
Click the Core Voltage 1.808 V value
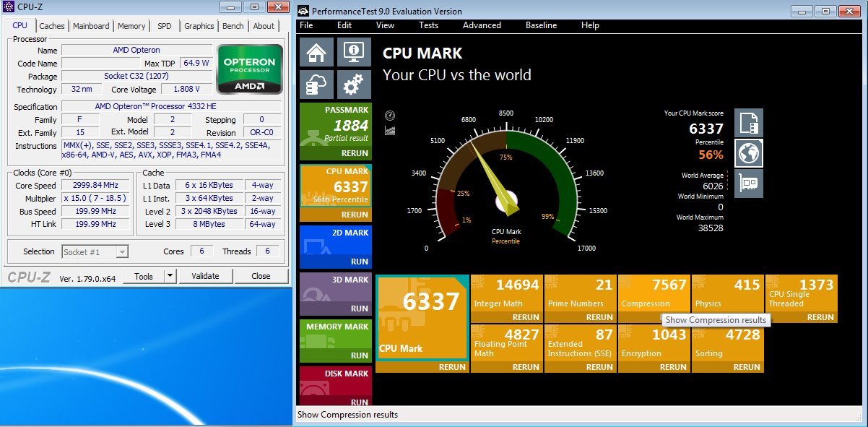(186, 90)
